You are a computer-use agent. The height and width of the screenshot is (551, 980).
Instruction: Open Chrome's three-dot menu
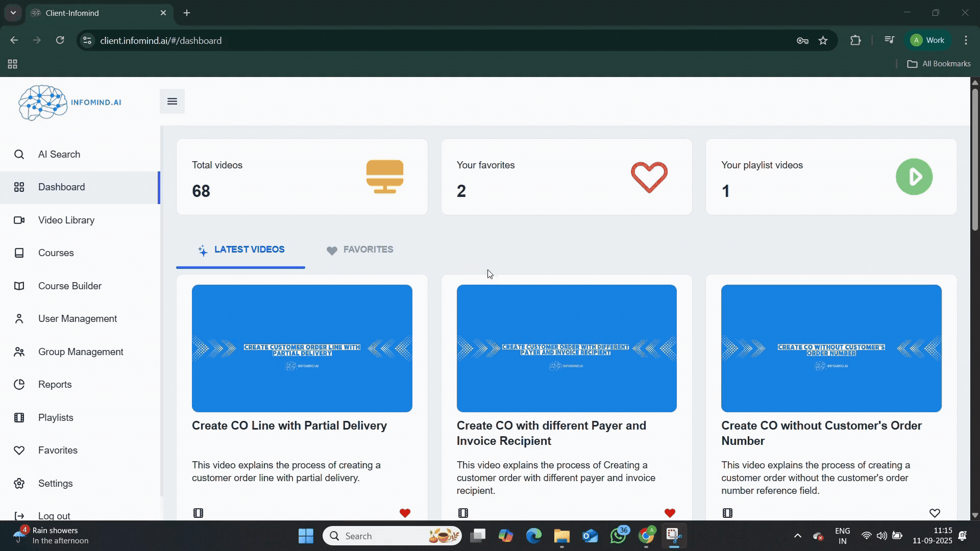(x=966, y=40)
